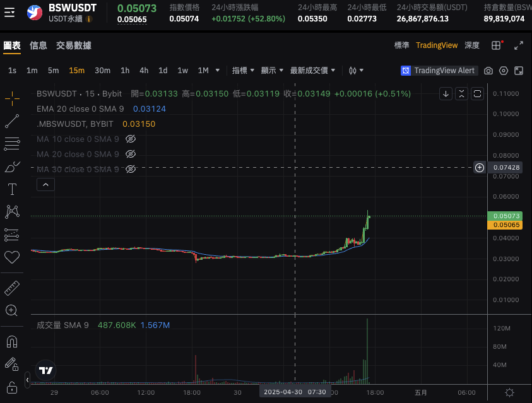Toggle lock all drawings padlock

tap(12, 387)
